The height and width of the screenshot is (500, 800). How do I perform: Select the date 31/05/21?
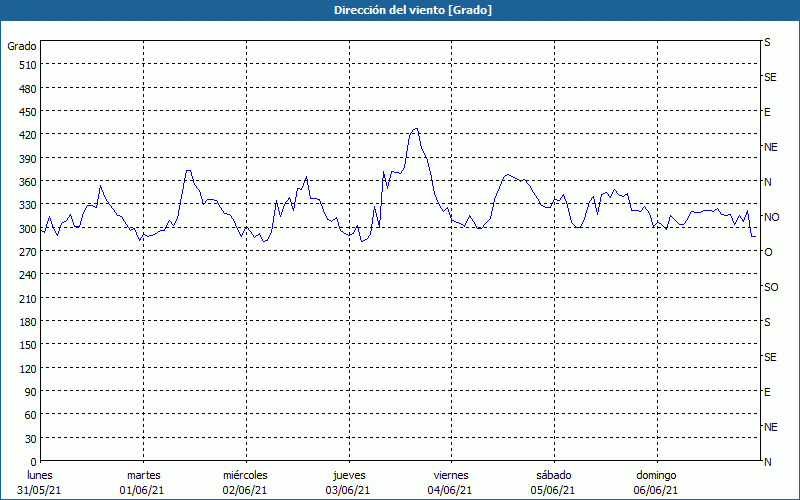coord(39,490)
